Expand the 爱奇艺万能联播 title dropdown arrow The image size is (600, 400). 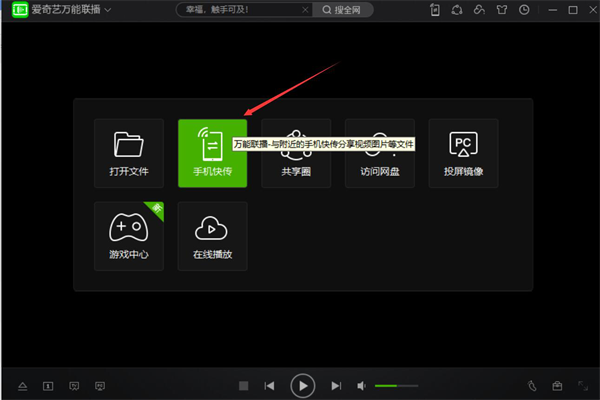(108, 10)
